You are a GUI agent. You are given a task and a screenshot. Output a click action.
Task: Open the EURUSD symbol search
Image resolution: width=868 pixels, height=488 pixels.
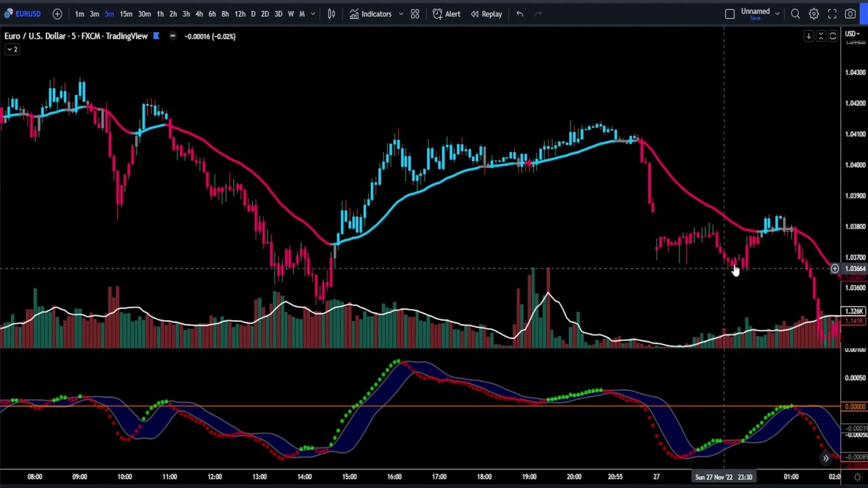(x=22, y=14)
